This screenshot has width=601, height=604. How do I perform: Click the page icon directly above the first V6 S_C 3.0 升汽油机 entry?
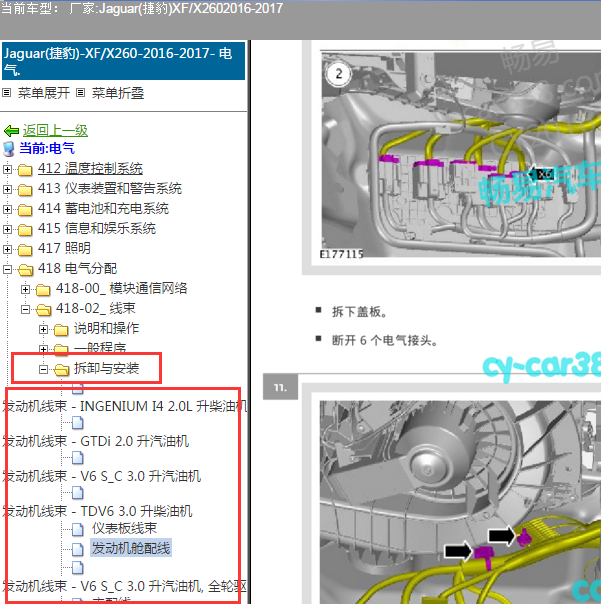coord(77,458)
